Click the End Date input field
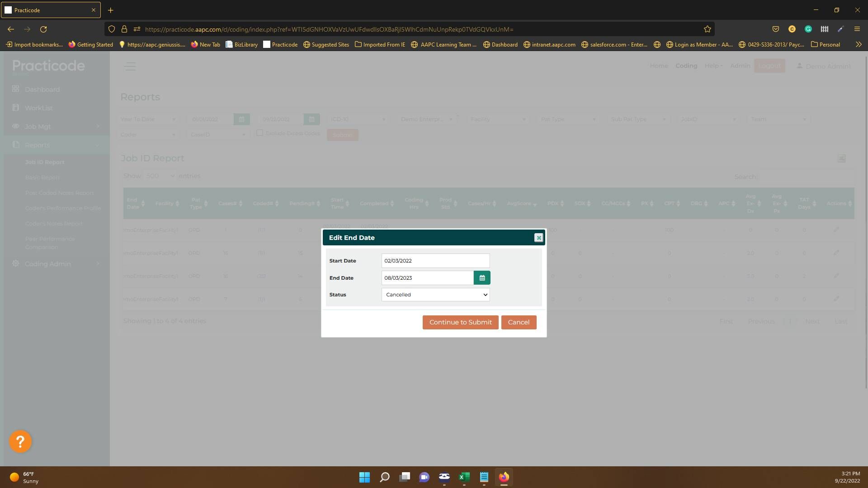 [428, 278]
